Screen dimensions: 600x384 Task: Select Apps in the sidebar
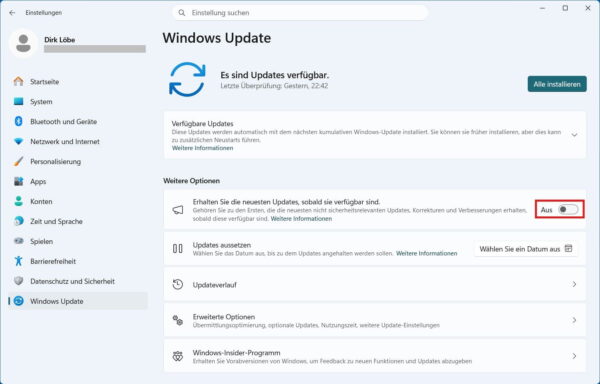tap(78, 181)
